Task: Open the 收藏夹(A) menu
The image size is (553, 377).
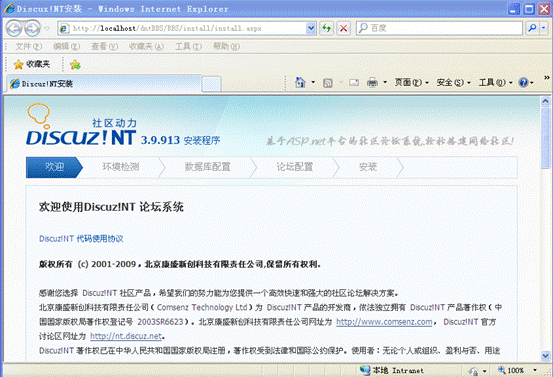Action: tap(146, 46)
